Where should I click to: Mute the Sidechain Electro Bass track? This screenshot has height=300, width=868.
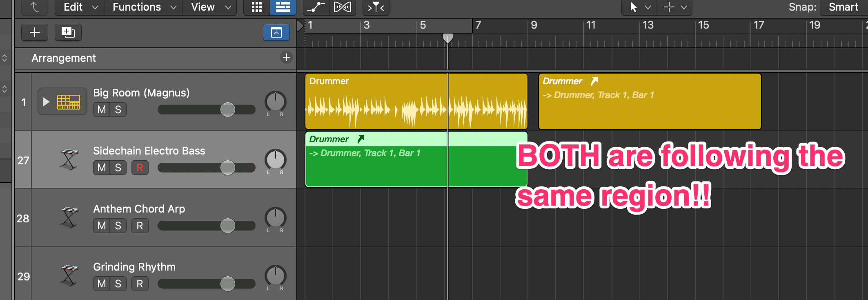click(x=102, y=168)
